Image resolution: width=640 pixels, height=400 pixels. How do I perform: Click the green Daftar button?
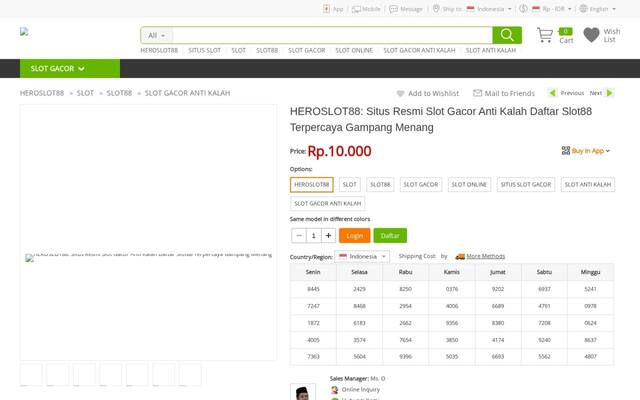coord(390,236)
